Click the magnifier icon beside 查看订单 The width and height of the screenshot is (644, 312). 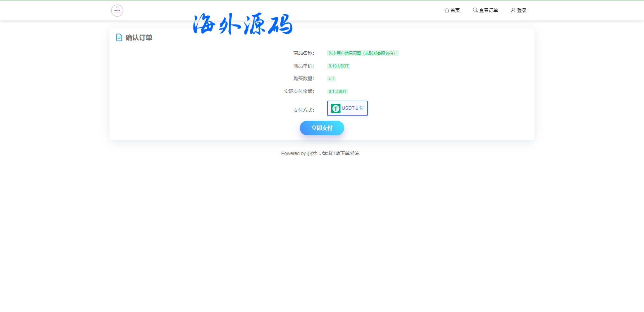pyautogui.click(x=475, y=10)
